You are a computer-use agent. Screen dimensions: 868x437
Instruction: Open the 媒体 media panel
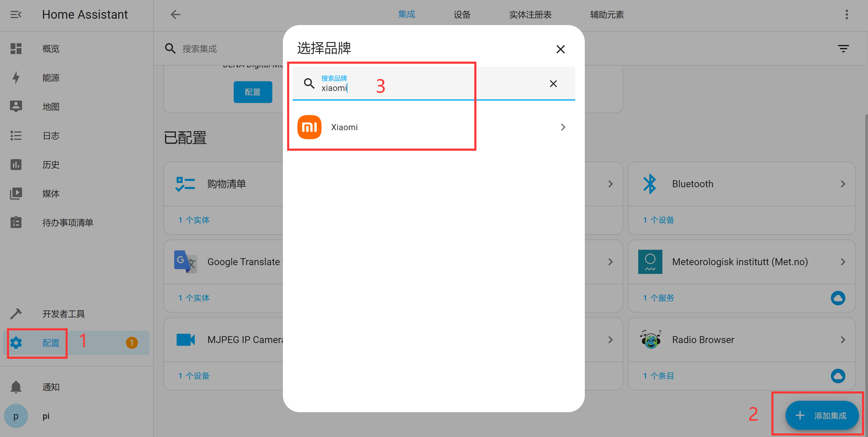click(76, 193)
